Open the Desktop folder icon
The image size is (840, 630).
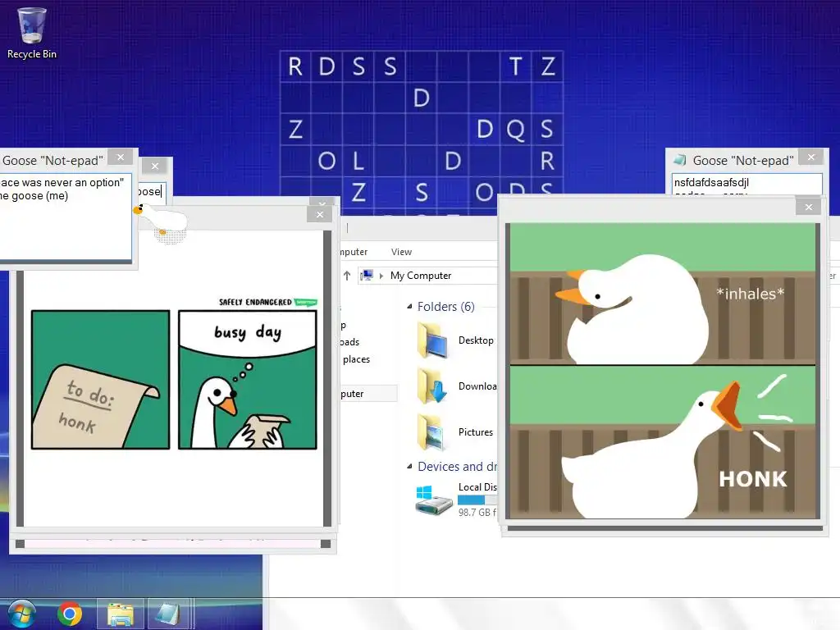432,340
